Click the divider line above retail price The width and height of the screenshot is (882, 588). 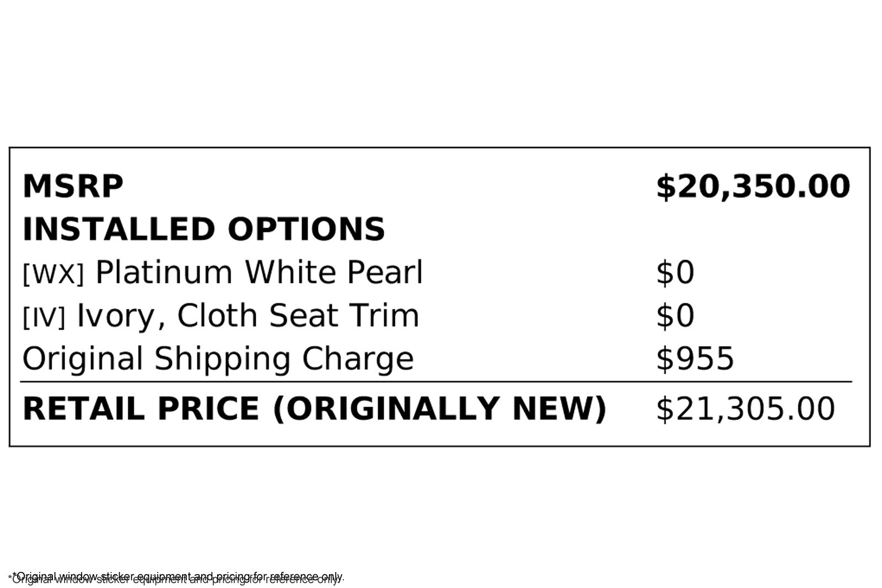pos(435,381)
